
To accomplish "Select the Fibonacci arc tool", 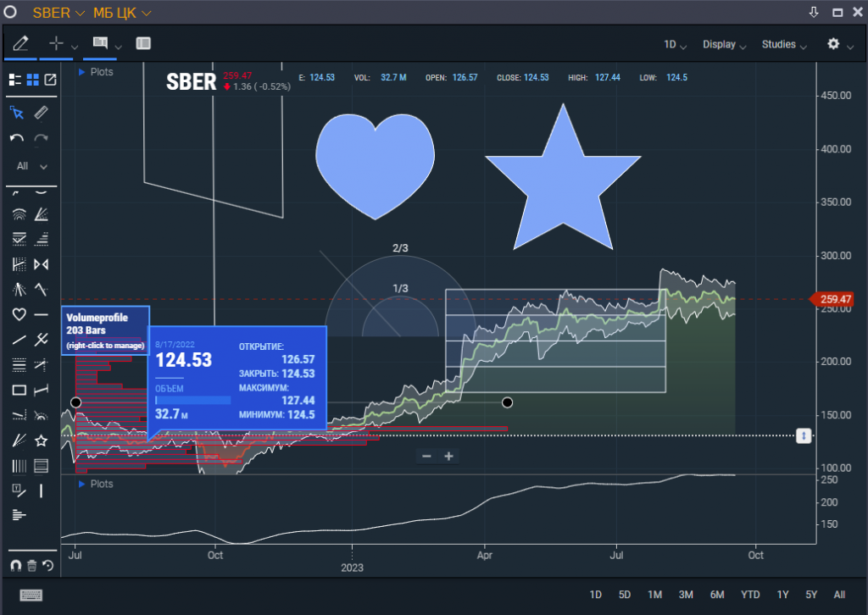I will (x=19, y=214).
